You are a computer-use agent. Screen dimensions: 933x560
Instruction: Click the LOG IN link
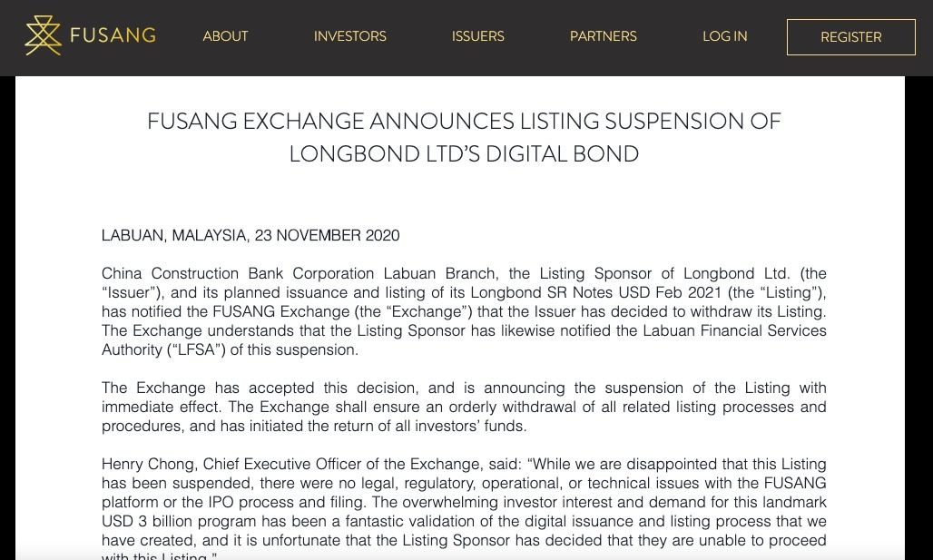[x=724, y=36]
